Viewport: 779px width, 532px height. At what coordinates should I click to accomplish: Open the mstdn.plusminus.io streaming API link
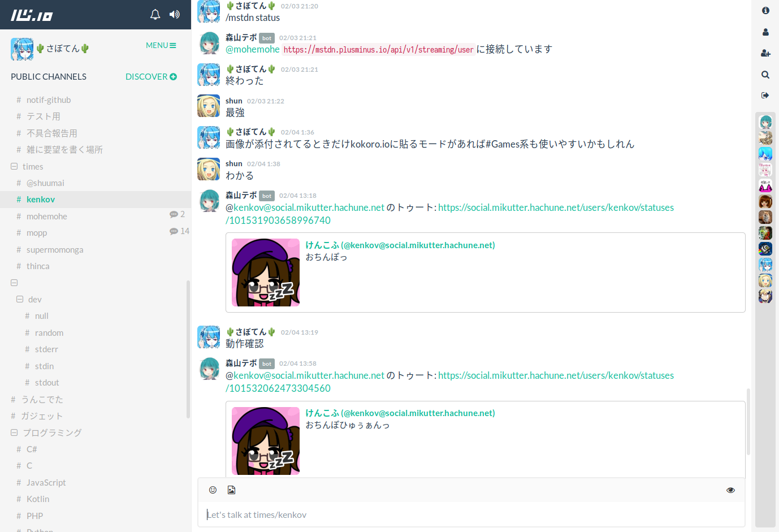click(x=378, y=50)
